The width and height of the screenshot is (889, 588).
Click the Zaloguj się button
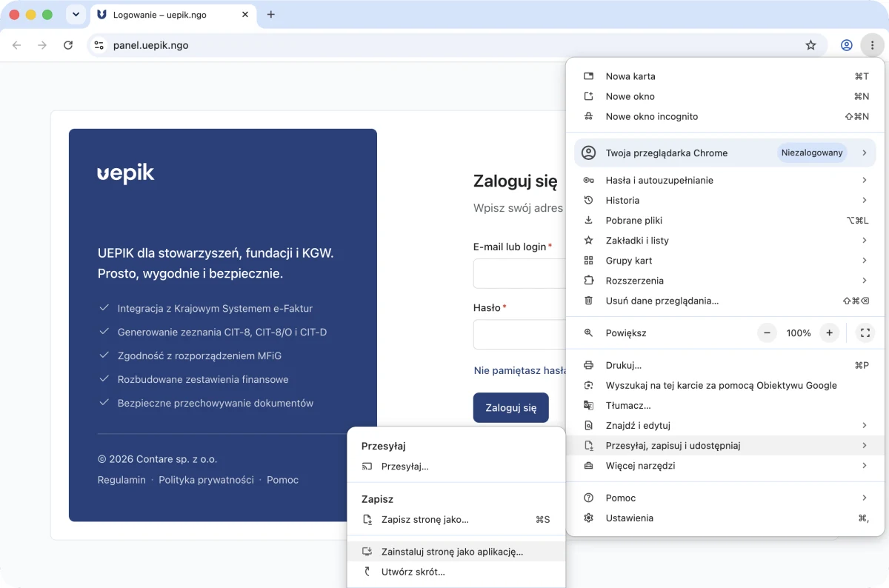(511, 407)
